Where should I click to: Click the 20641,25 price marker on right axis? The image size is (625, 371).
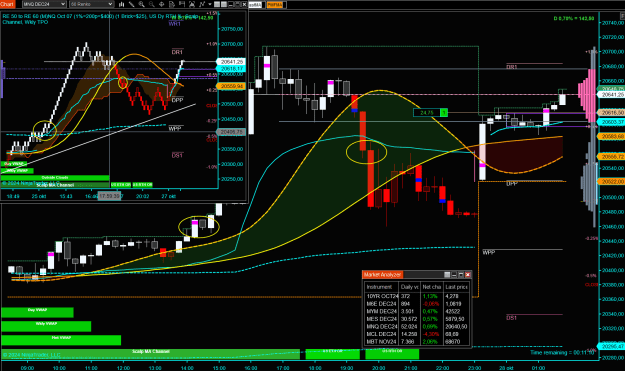(x=613, y=95)
